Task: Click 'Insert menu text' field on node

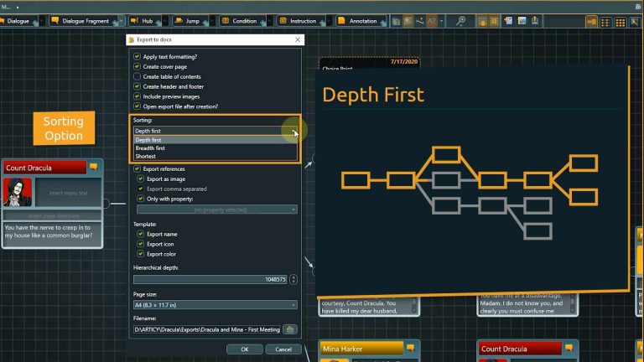Action: click(69, 193)
